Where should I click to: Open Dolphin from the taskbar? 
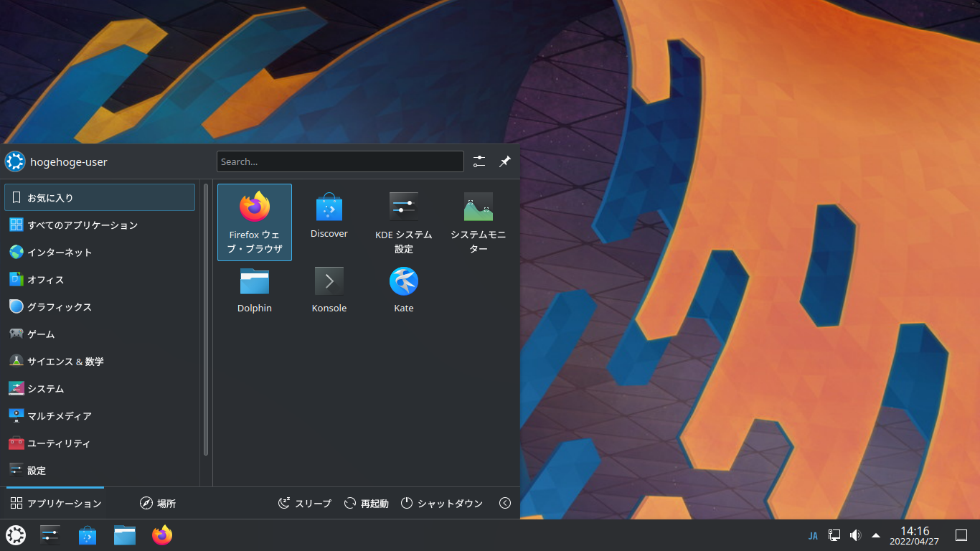[x=125, y=535]
